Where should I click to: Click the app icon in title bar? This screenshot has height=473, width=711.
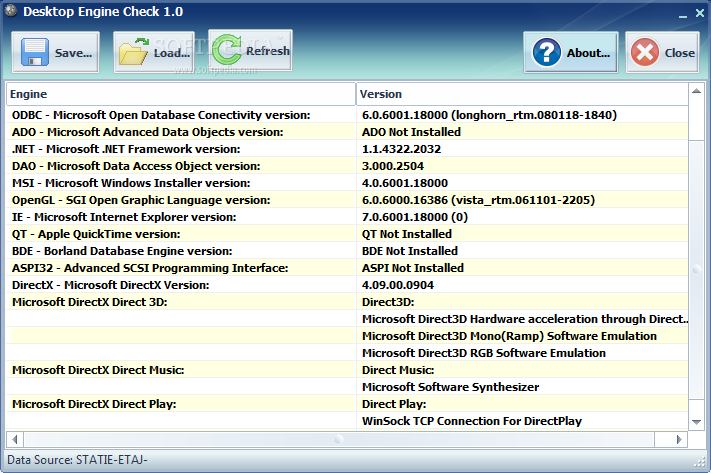click(x=11, y=10)
